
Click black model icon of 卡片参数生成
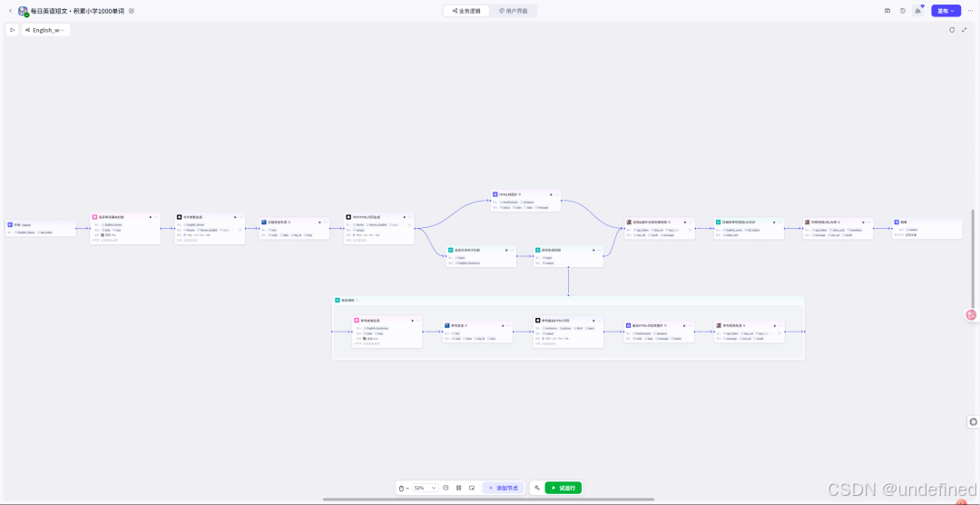tap(180, 217)
